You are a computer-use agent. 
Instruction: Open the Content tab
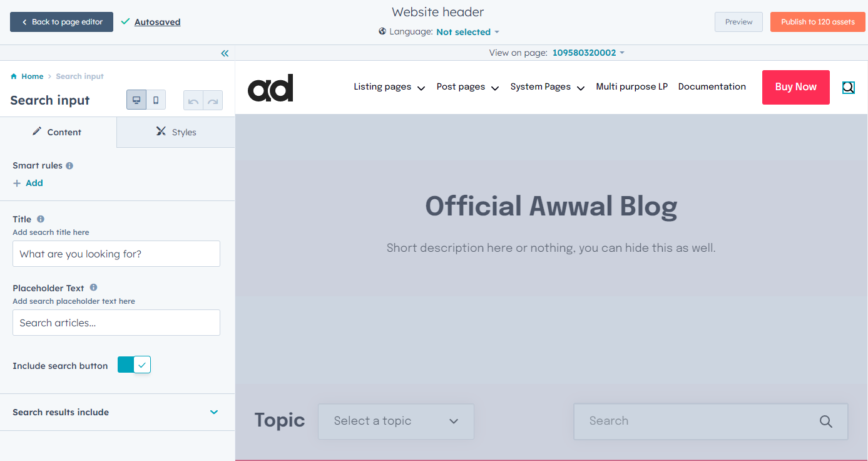(x=58, y=132)
